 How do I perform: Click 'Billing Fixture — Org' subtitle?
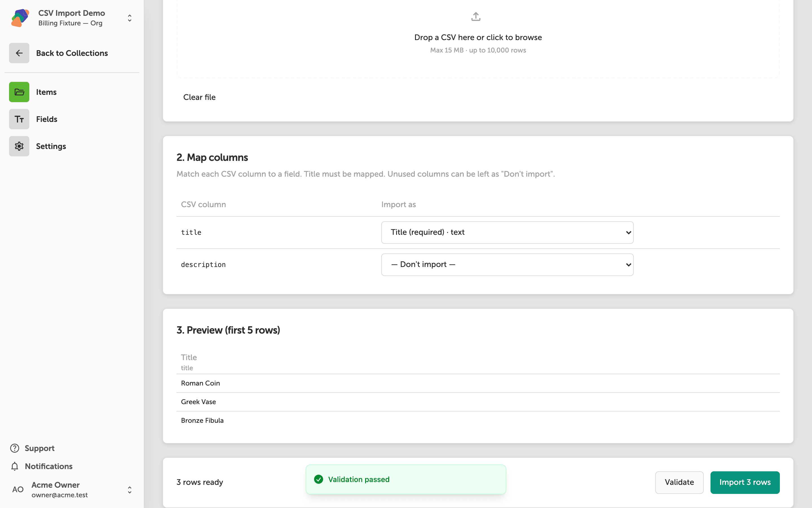pyautogui.click(x=70, y=23)
